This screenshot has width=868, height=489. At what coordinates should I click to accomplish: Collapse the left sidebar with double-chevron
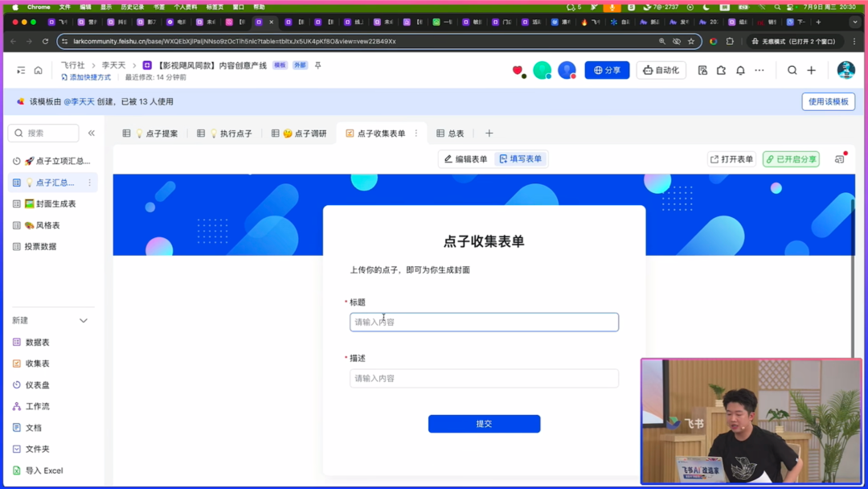[92, 134]
